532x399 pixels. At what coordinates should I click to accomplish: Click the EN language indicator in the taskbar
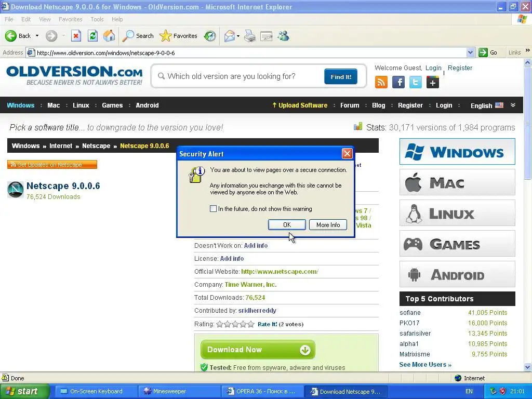[x=469, y=391]
